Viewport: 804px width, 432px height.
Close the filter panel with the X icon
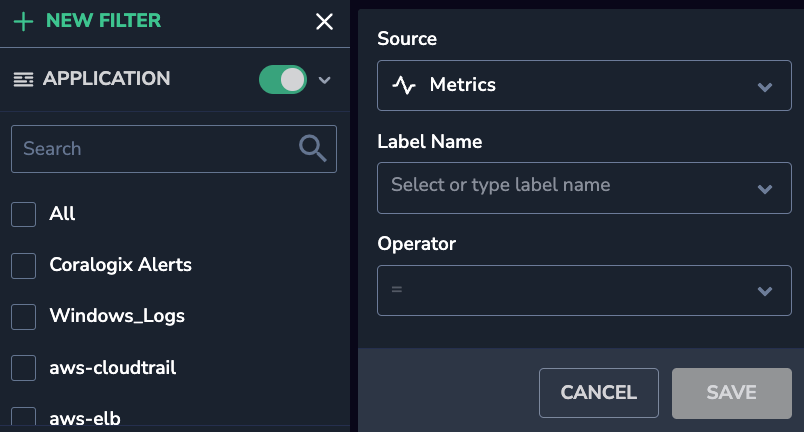point(324,22)
